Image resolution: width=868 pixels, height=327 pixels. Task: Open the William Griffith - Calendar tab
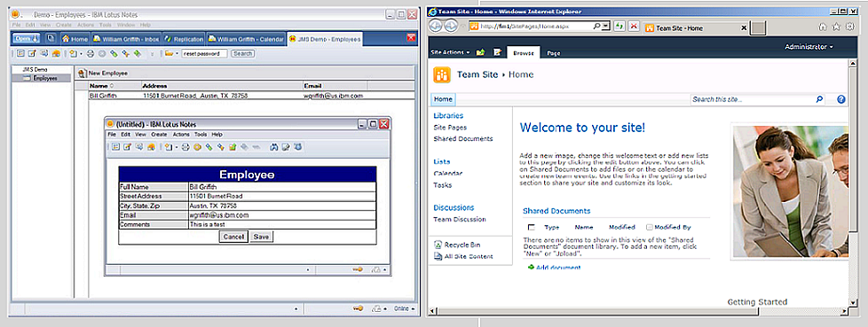tap(246, 39)
